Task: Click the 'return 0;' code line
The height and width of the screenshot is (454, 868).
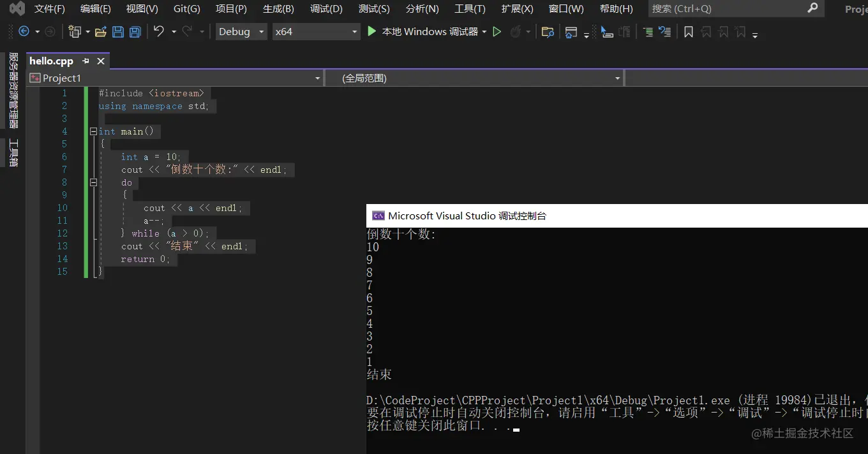Action: (146, 259)
